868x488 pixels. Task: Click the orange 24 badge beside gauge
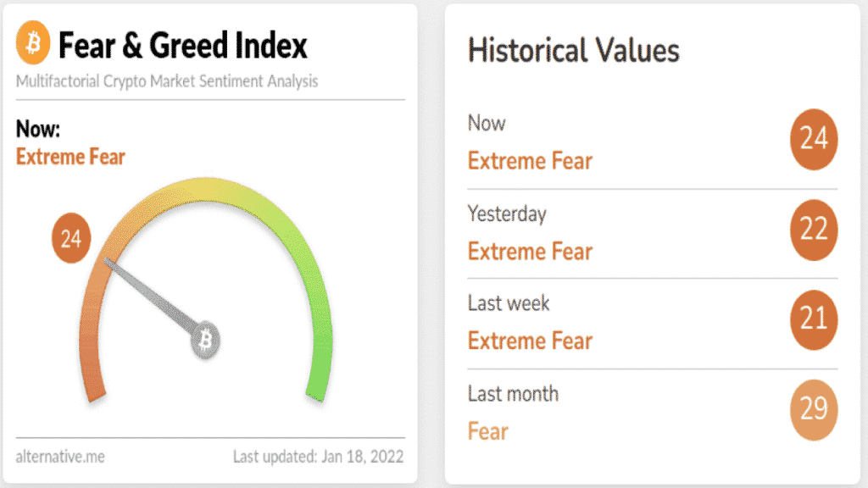71,238
